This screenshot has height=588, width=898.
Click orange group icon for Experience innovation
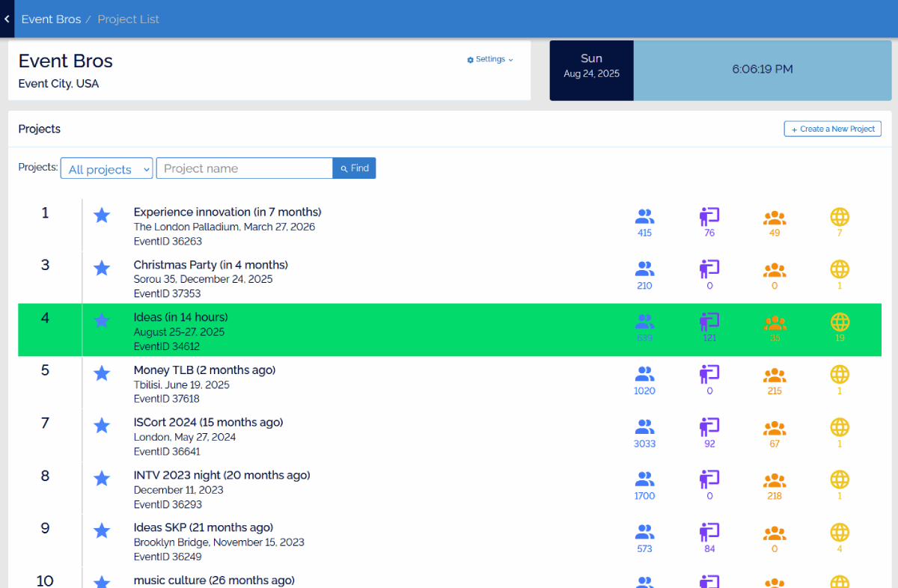click(x=774, y=218)
